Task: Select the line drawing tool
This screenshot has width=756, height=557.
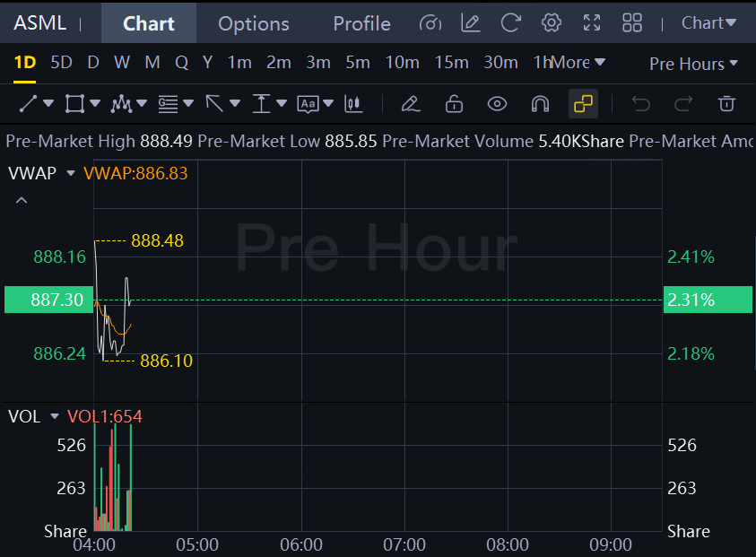Action: 28,104
